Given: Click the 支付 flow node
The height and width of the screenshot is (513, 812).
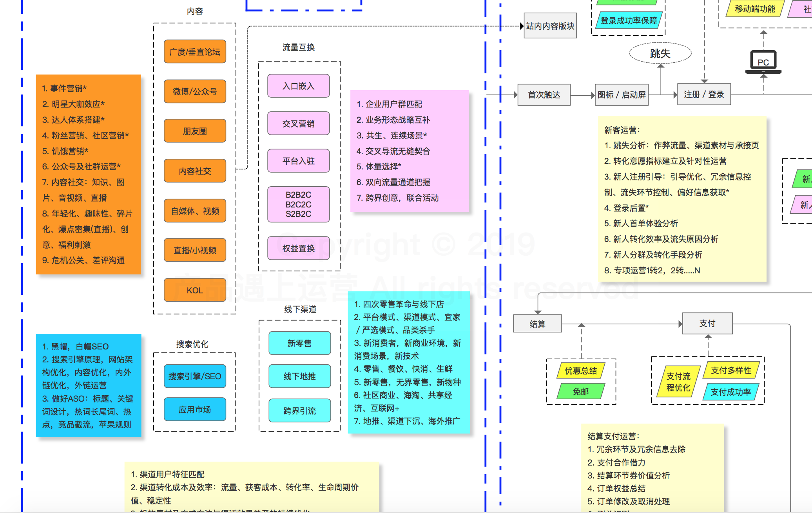Looking at the screenshot, I should pyautogui.click(x=707, y=323).
